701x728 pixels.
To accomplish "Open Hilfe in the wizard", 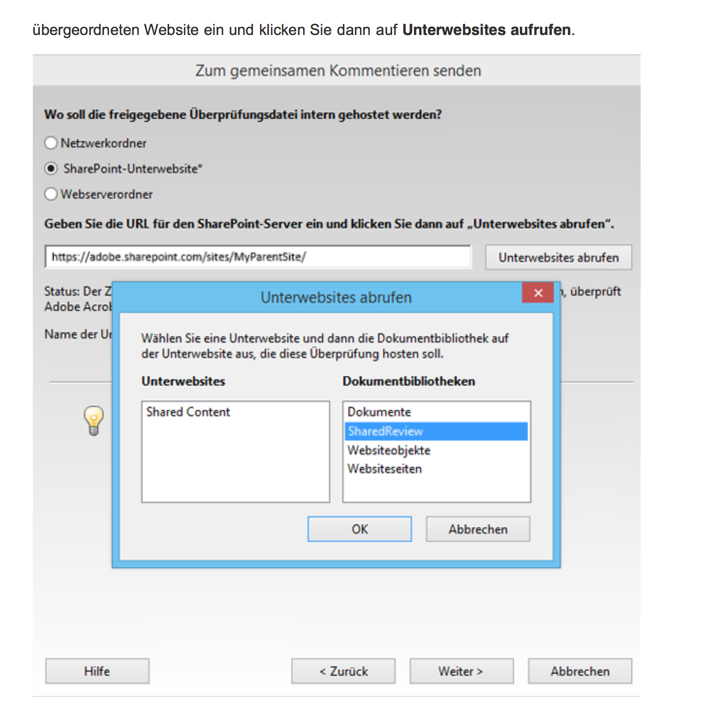I will click(97, 671).
